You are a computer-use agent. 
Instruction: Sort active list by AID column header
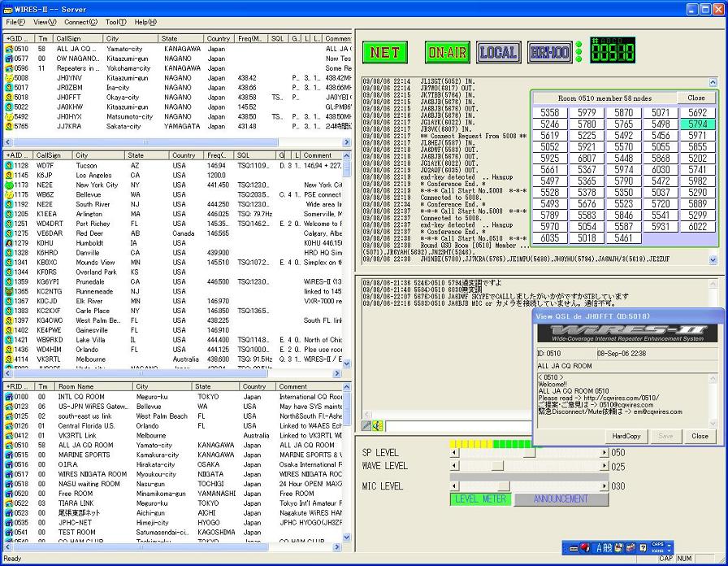click(x=18, y=155)
